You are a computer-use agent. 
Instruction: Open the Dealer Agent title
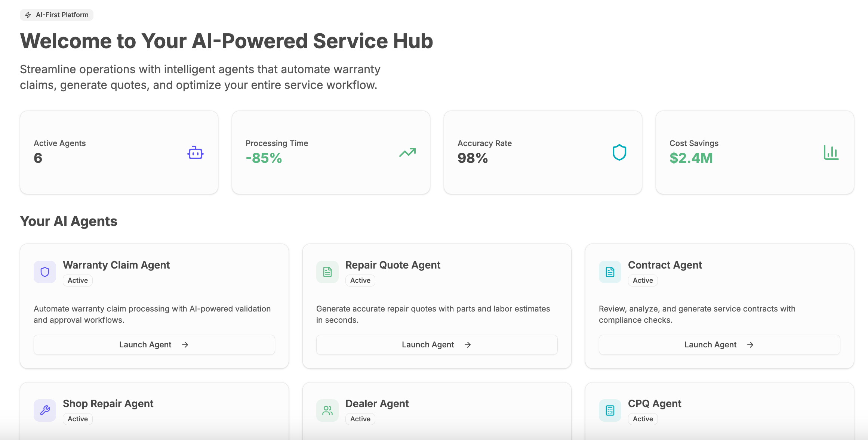(377, 403)
